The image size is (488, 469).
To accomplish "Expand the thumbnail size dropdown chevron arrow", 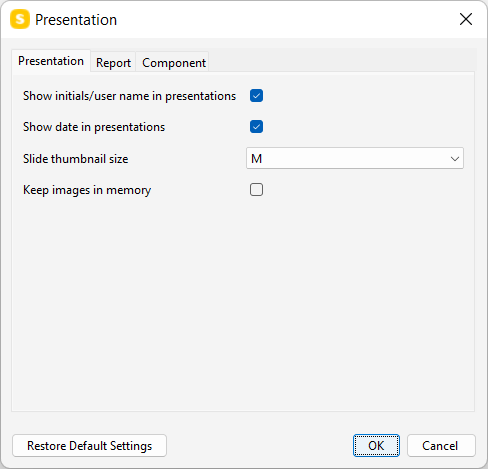I will pyautogui.click(x=455, y=159).
